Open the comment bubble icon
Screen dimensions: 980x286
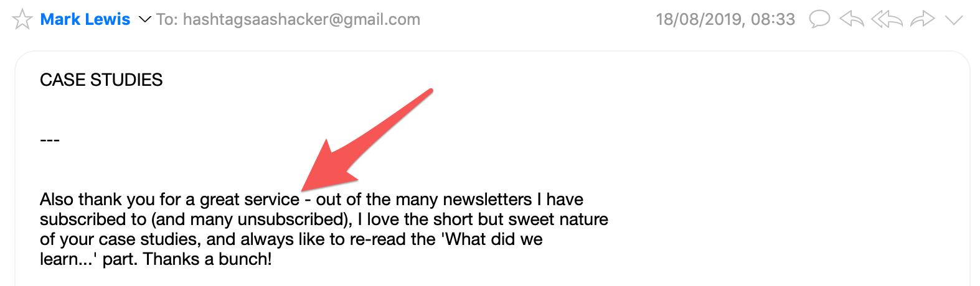coord(819,19)
